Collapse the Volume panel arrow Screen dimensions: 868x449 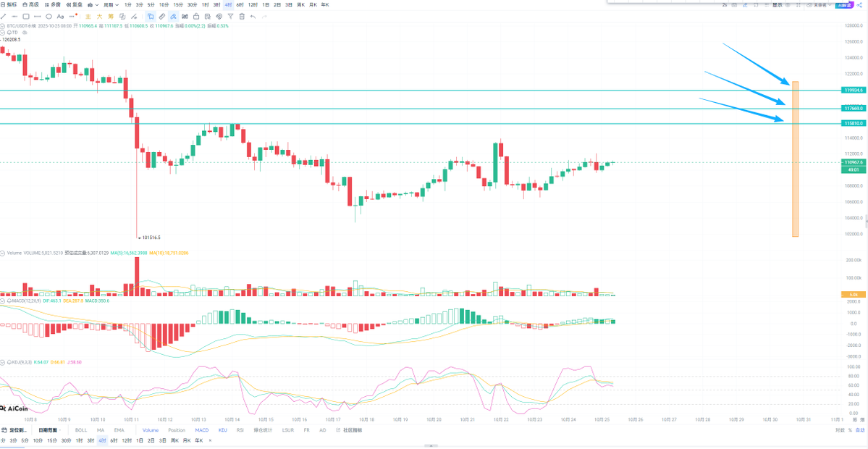3,253
